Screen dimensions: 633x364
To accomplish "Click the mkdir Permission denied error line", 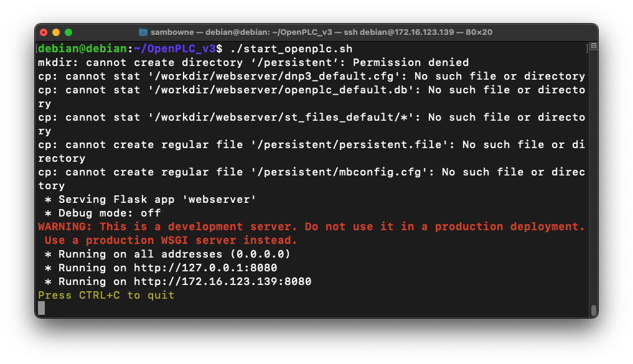I will (x=253, y=62).
